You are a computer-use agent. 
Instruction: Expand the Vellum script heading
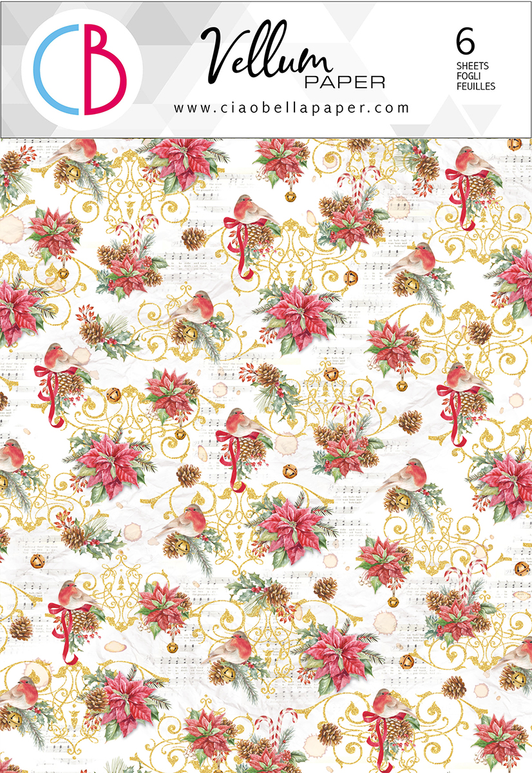[264, 55]
